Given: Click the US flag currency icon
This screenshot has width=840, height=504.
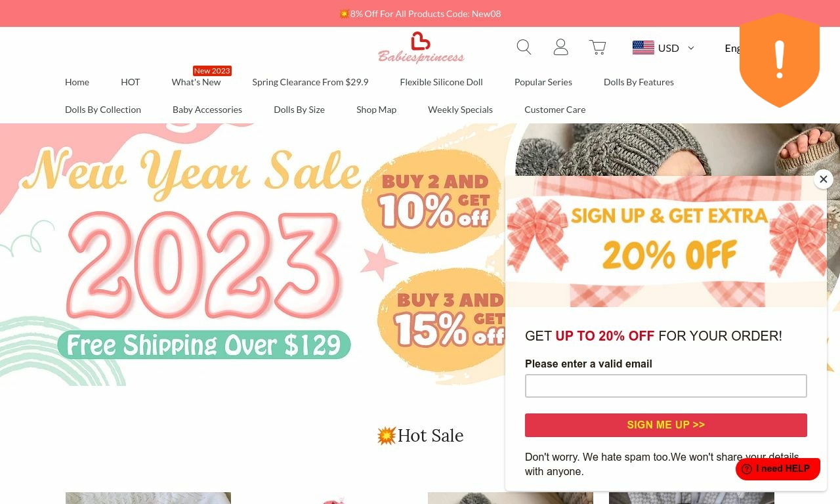Looking at the screenshot, I should click(643, 47).
